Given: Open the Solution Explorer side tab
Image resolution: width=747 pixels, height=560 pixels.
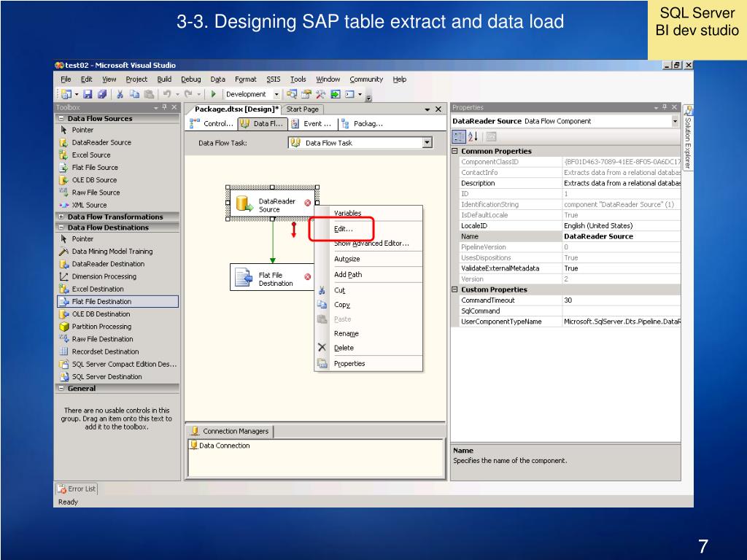Looking at the screenshot, I should [x=688, y=138].
